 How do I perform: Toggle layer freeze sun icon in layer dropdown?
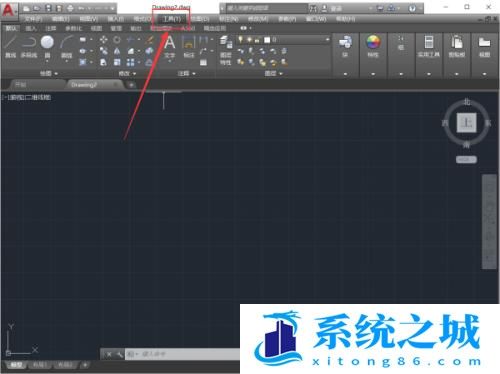(249, 40)
